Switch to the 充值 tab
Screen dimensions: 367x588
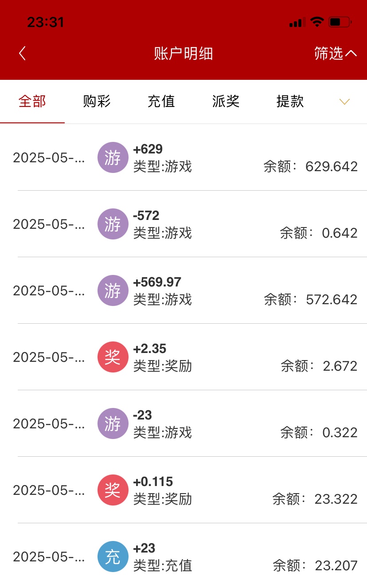tap(161, 102)
